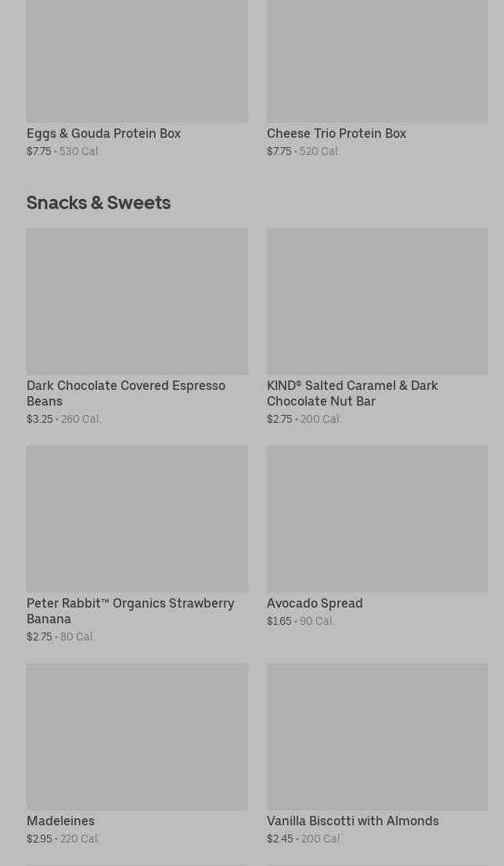The image size is (504, 866).
Task: Select Dark Chocolate Covered Espresso Beans title
Action: click(125, 393)
